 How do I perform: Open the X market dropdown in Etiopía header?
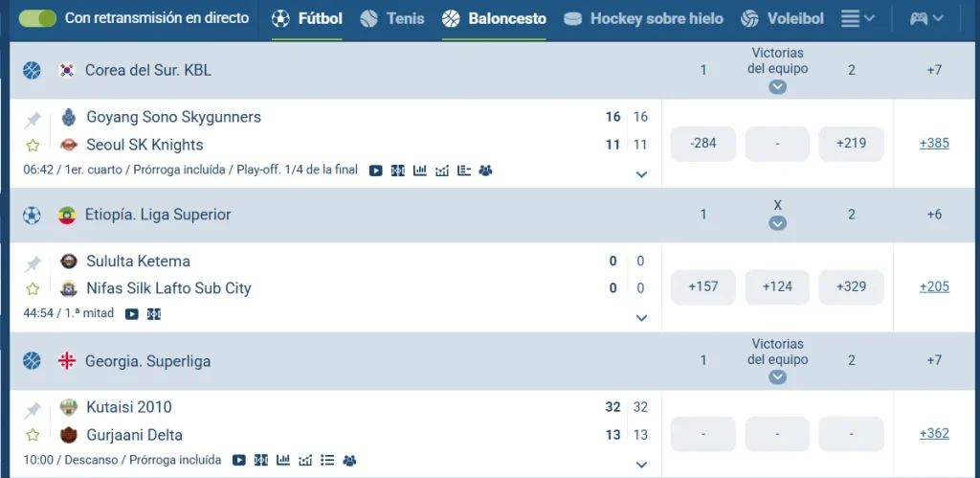pyautogui.click(x=777, y=223)
